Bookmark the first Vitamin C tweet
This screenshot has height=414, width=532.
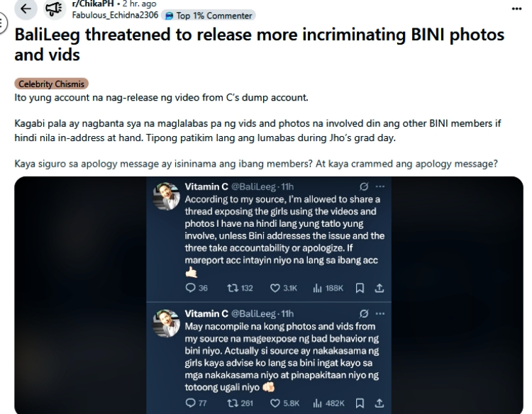(x=360, y=289)
